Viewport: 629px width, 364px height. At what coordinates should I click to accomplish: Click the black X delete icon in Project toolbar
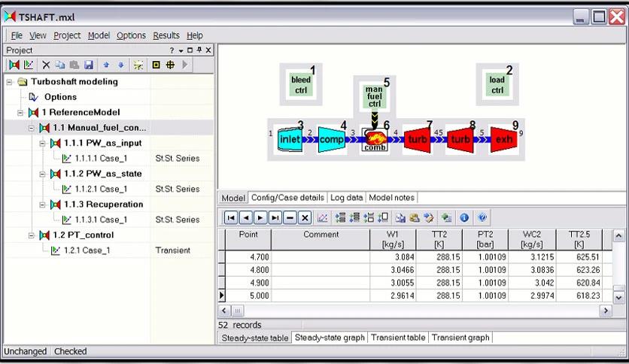click(x=46, y=65)
